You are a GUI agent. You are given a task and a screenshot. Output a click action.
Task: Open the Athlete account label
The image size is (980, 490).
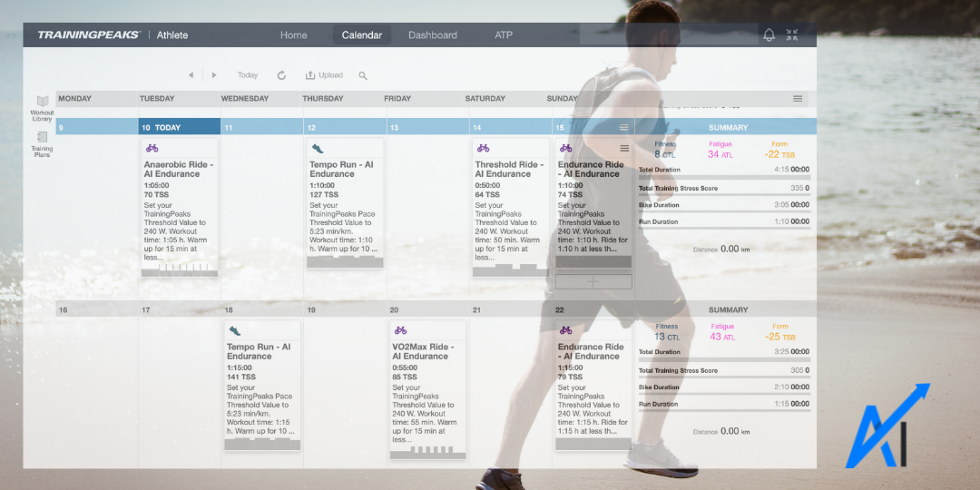pos(171,35)
